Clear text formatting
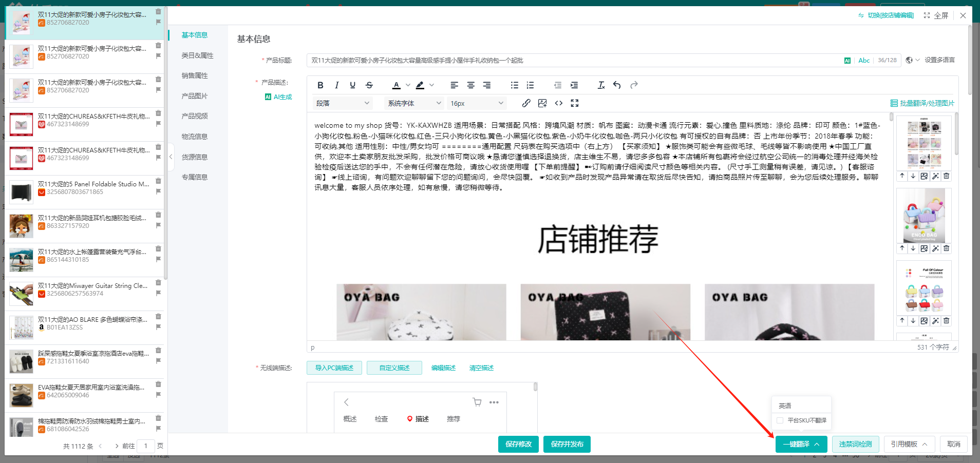The height and width of the screenshot is (463, 980). click(601, 85)
